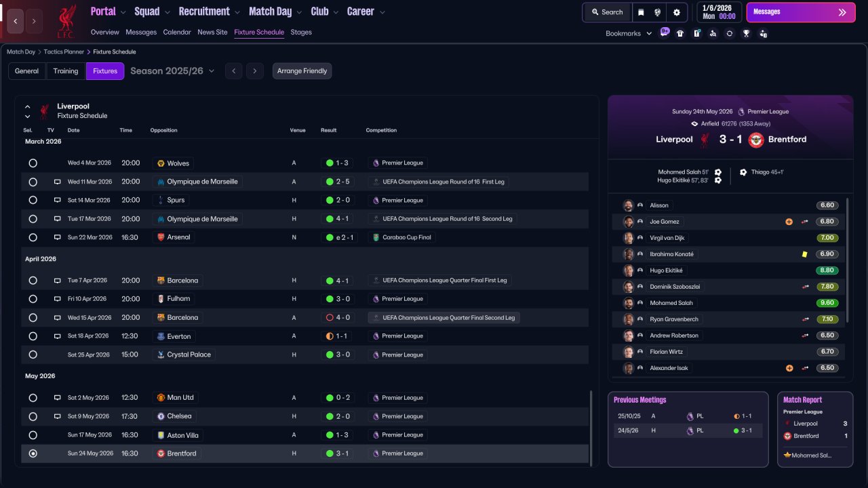This screenshot has width=868, height=488.
Task: Click the Arrange Friendly button
Action: point(302,71)
